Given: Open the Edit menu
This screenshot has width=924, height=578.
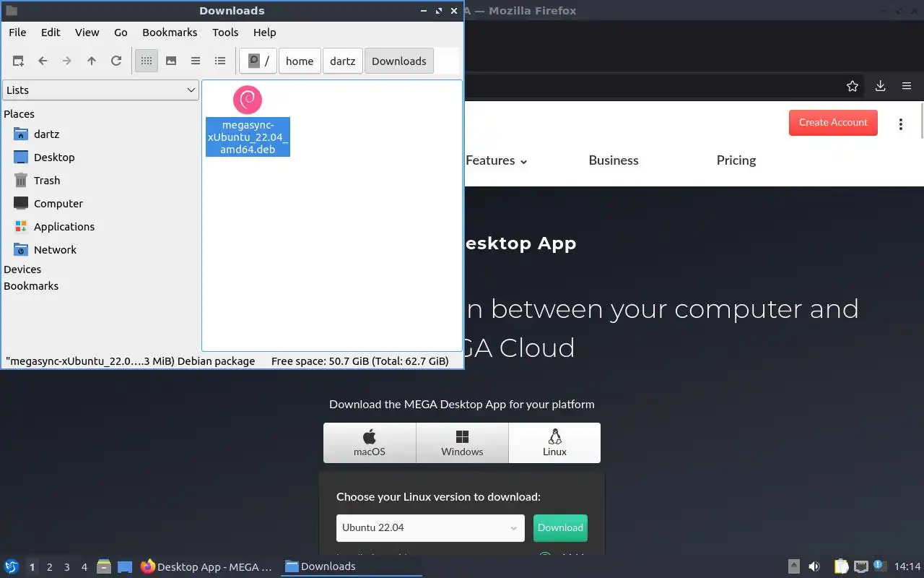Looking at the screenshot, I should pos(51,33).
